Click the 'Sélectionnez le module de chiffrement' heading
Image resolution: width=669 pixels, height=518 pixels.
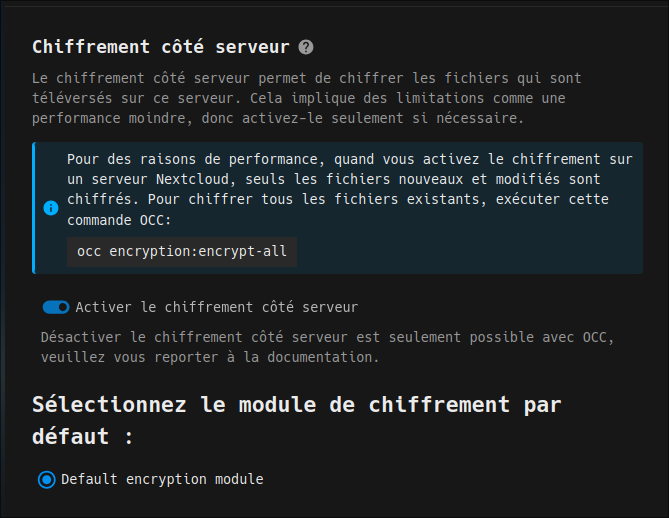[296, 405]
